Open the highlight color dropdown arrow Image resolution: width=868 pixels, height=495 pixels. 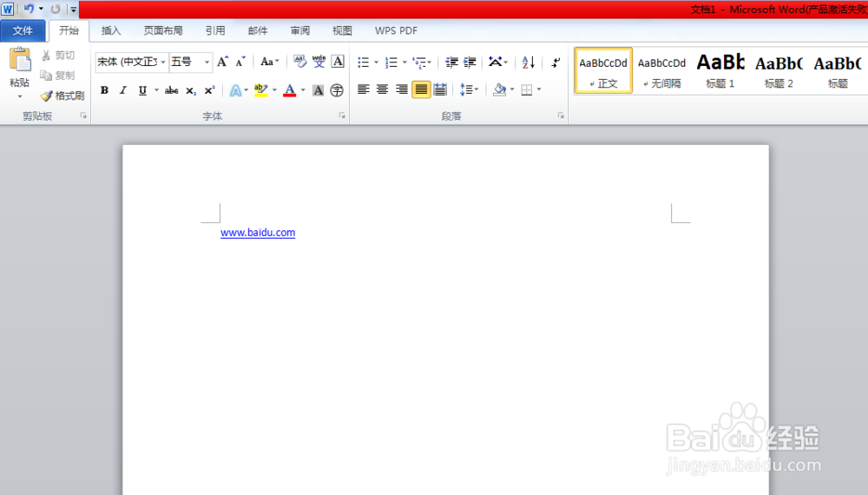pyautogui.click(x=274, y=90)
